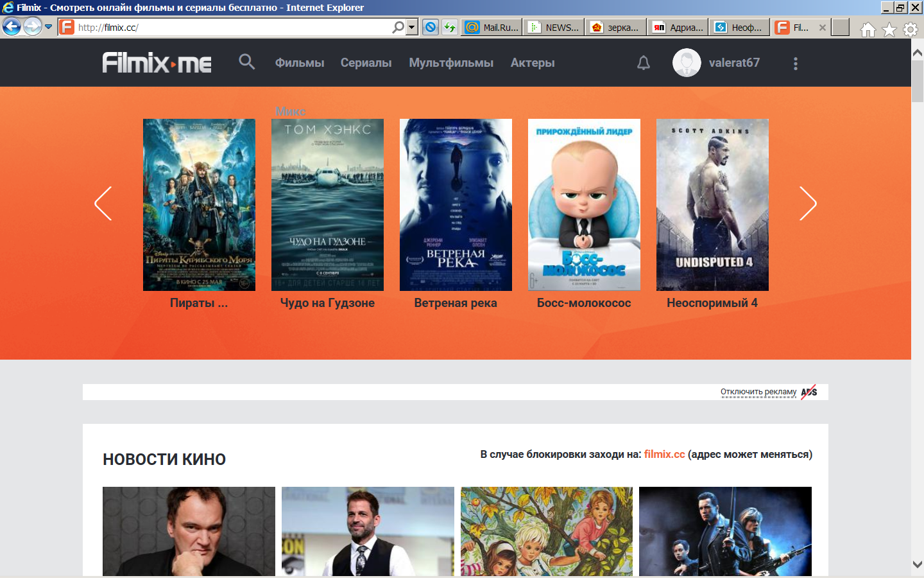Show next movies with right carousel arrow
This screenshot has height=578, width=924.
click(x=808, y=204)
